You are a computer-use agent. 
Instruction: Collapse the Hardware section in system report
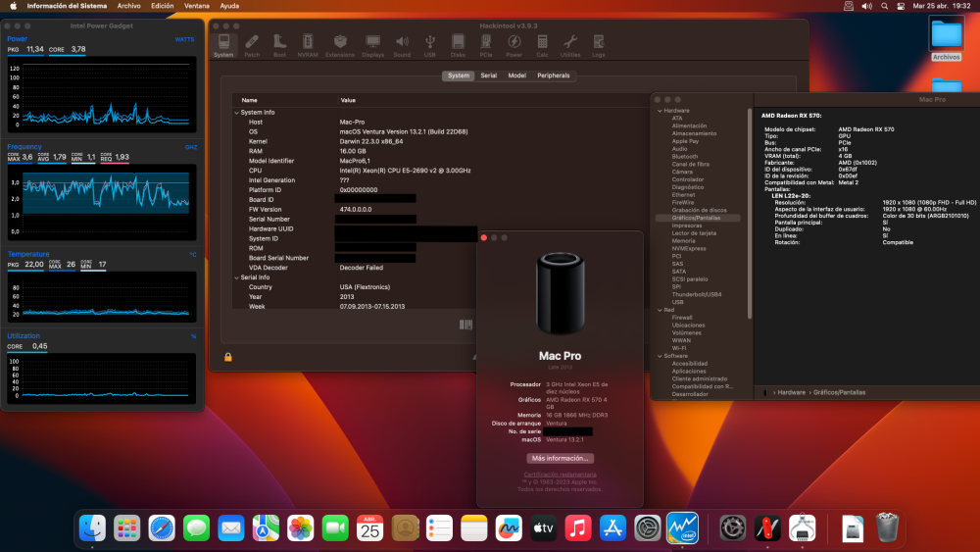660,111
